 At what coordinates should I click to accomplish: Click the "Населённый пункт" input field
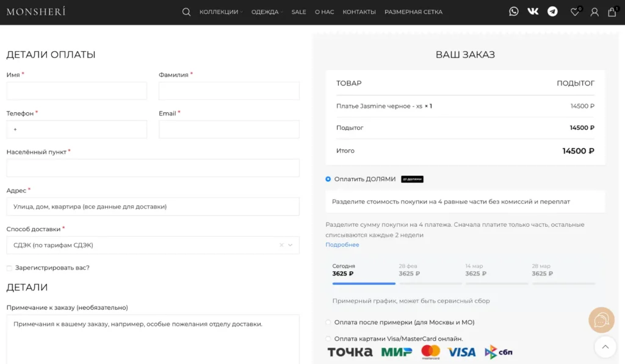(153, 168)
